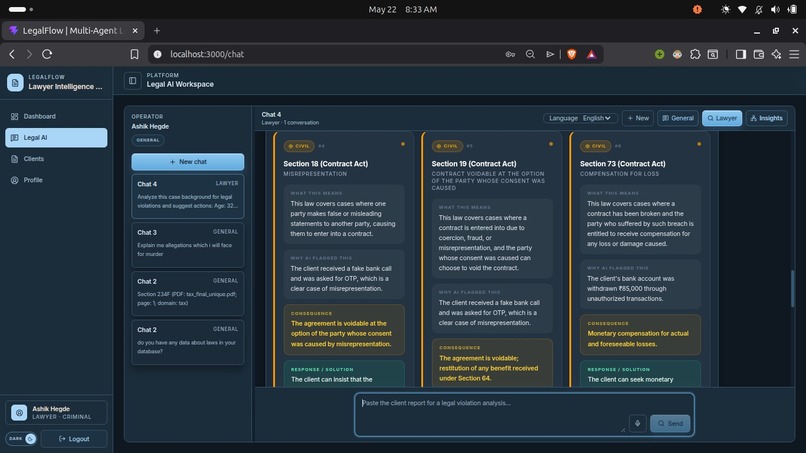Viewport: 806px width, 453px height.
Task: Go back with browser back arrow
Action: click(x=12, y=54)
